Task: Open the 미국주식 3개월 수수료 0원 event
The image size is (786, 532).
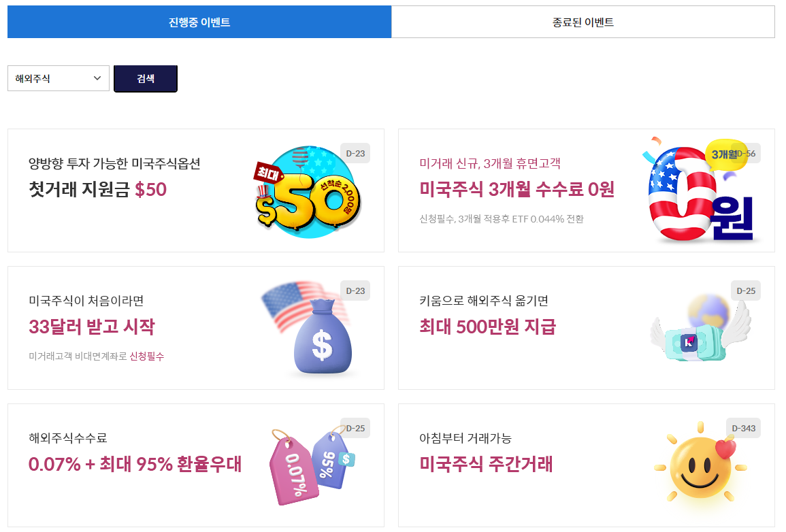Action: (585, 189)
